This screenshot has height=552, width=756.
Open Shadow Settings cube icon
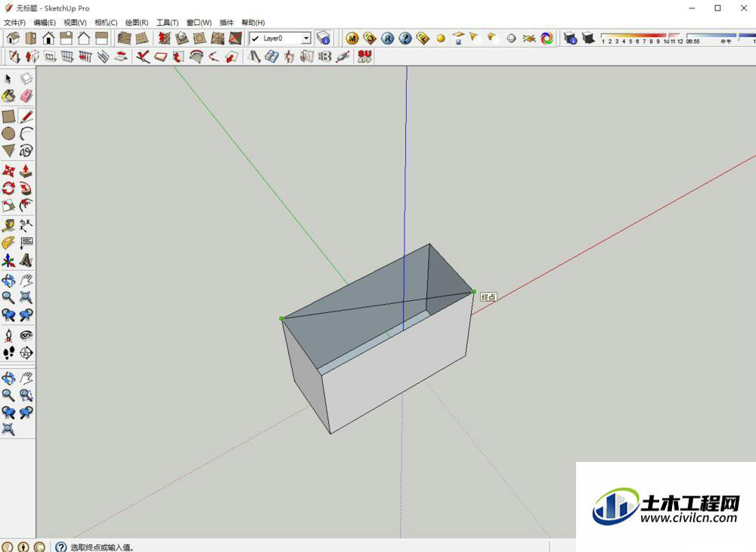tap(570, 38)
